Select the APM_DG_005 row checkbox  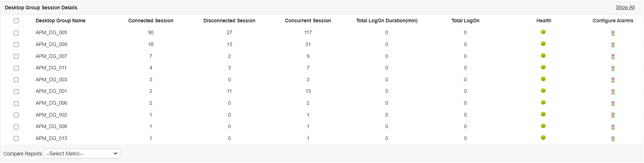pos(16,33)
